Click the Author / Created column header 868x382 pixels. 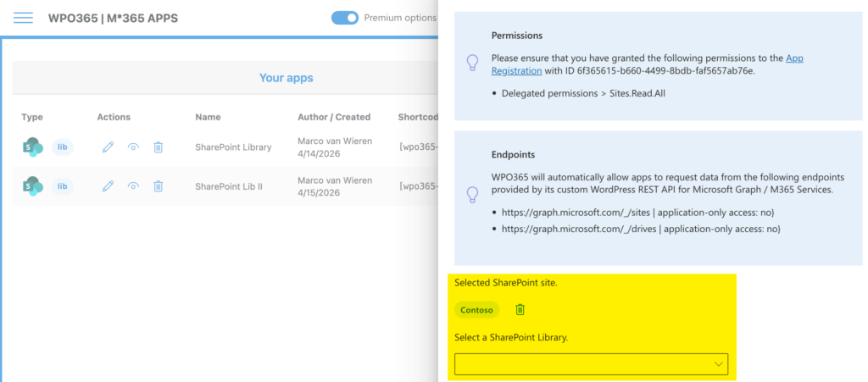click(x=334, y=117)
